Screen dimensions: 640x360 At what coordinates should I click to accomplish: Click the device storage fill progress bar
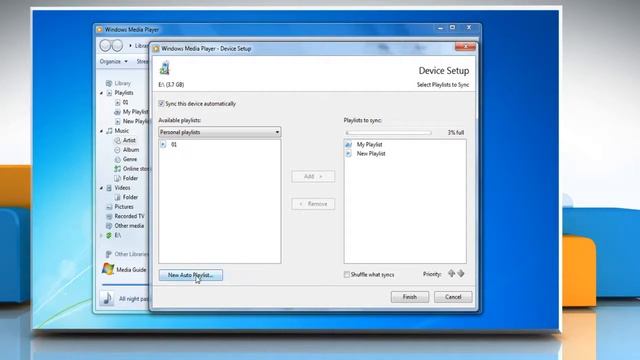click(x=388, y=133)
